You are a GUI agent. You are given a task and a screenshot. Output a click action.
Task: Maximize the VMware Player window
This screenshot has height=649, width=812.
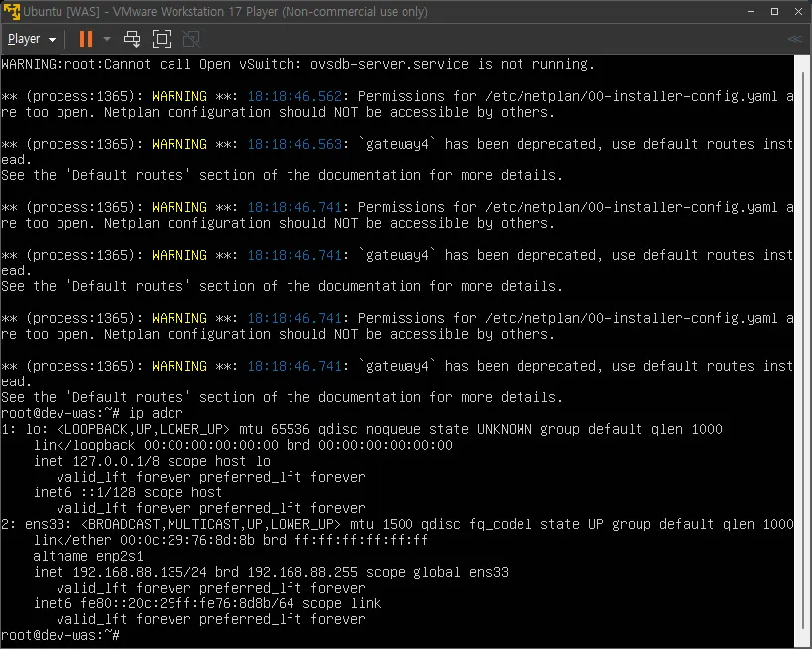[774, 11]
